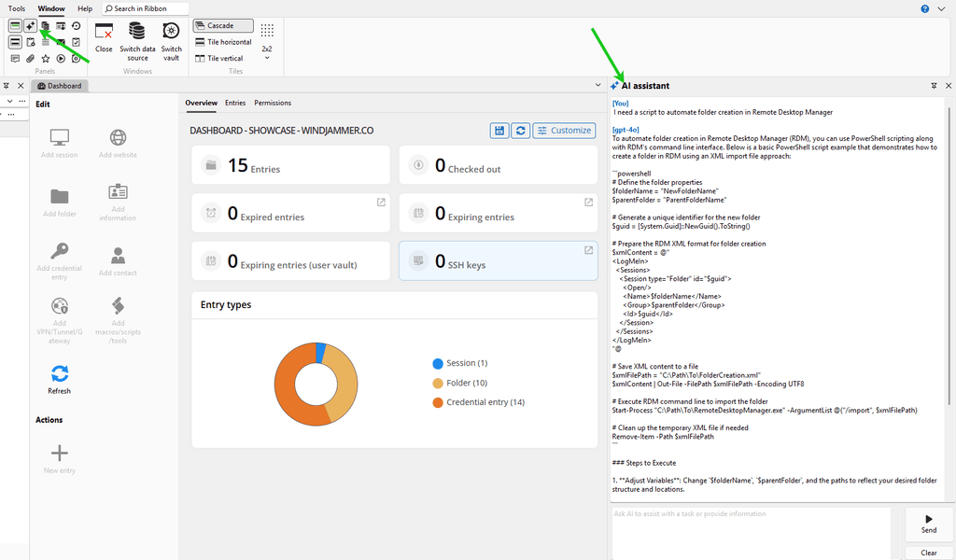Switch to the Permissions tab
The height and width of the screenshot is (560, 956).
point(273,103)
